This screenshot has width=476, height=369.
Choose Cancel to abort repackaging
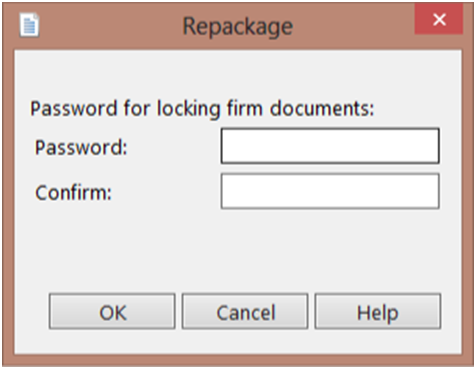(x=245, y=311)
